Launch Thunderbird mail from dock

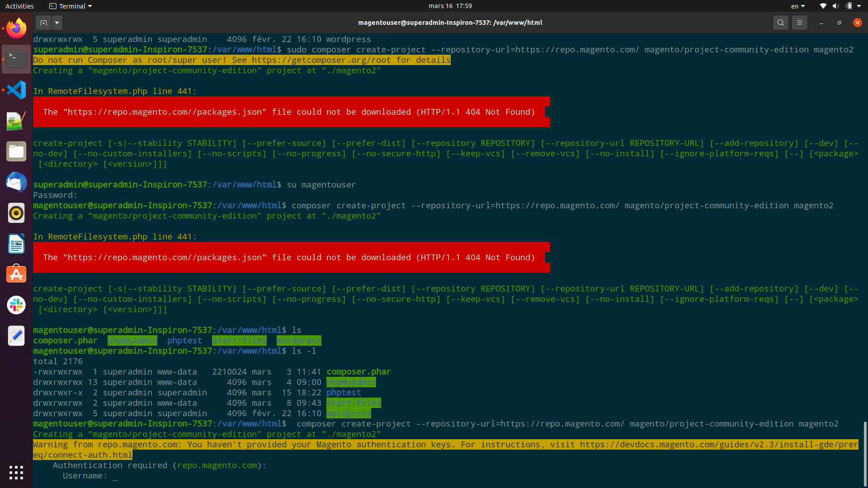[16, 182]
